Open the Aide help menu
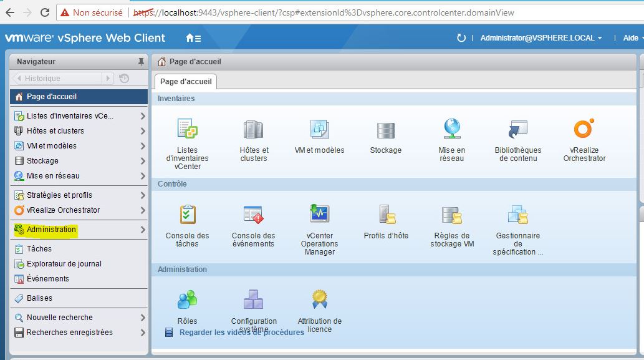644x360 pixels. [x=633, y=38]
